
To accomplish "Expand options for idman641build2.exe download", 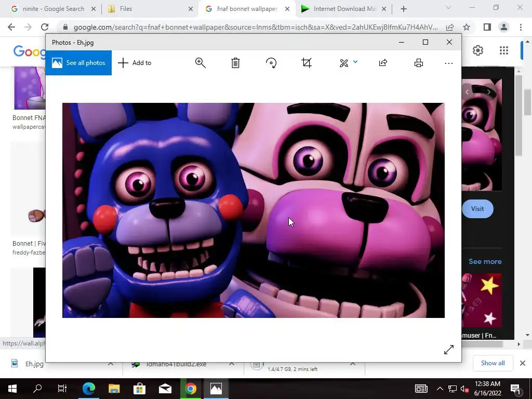I will pyautogui.click(x=231, y=364).
